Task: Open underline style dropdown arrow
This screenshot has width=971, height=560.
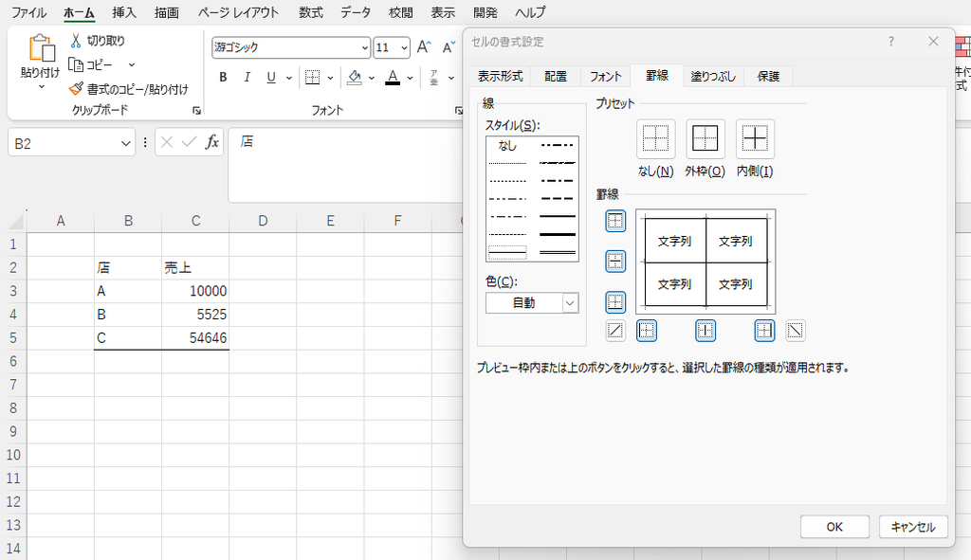Action: (x=288, y=78)
